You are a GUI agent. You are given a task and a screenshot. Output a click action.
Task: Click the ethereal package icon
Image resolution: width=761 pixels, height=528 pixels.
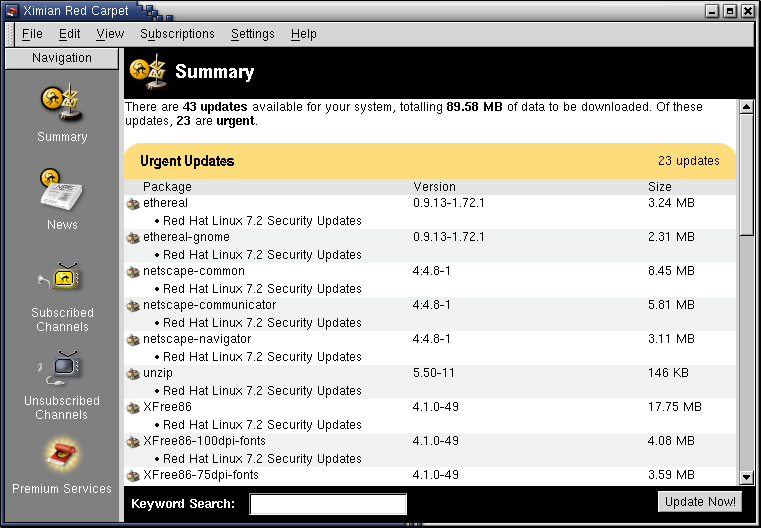coord(132,204)
